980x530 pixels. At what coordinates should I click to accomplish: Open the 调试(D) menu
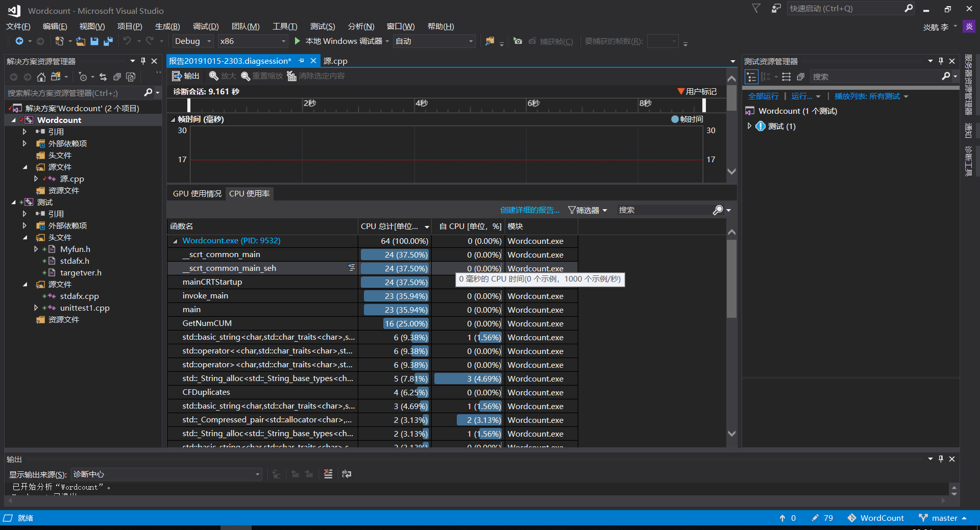[x=206, y=27]
